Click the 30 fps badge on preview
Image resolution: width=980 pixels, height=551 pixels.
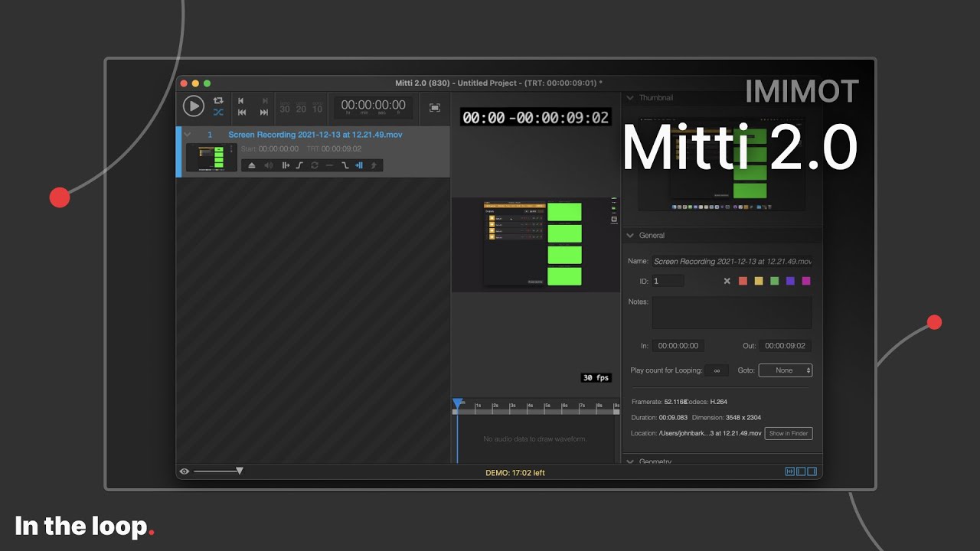596,378
